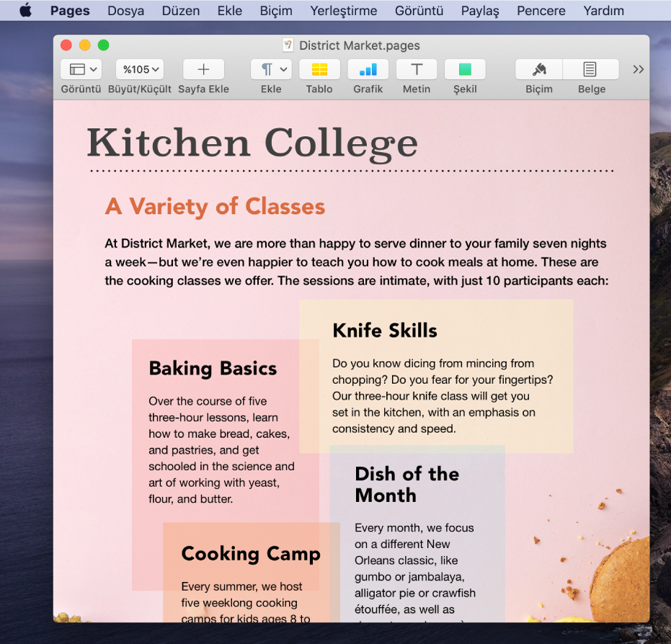Click the green full-screen window button
The height and width of the screenshot is (644, 671).
104,45
